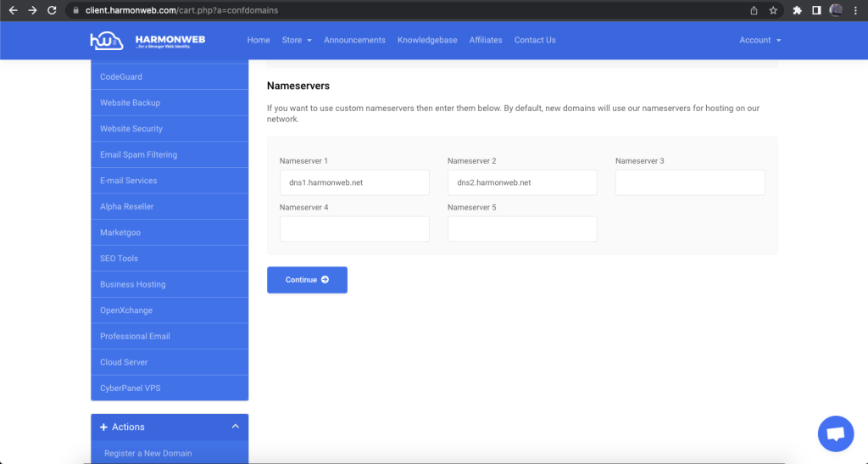
Task: Click the HarmonWeb logo
Action: pos(147,40)
